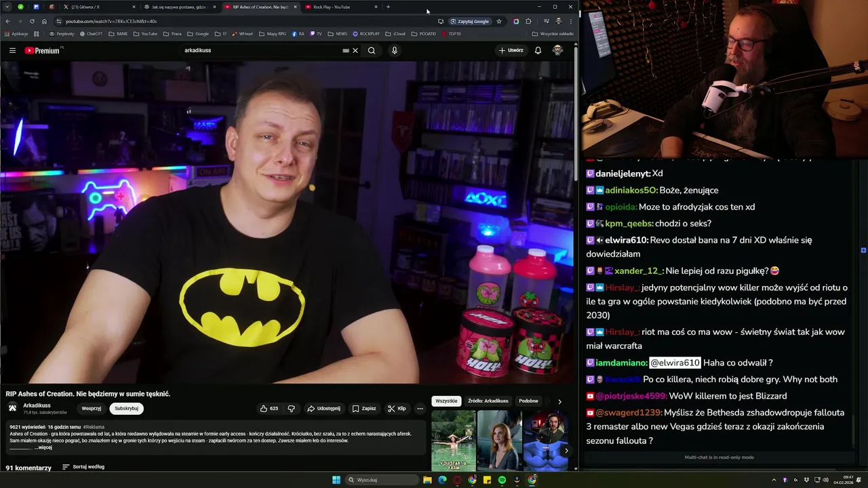Open the BANK bookmarks folder
Image resolution: width=868 pixels, height=488 pixels.
pyautogui.click(x=118, y=33)
